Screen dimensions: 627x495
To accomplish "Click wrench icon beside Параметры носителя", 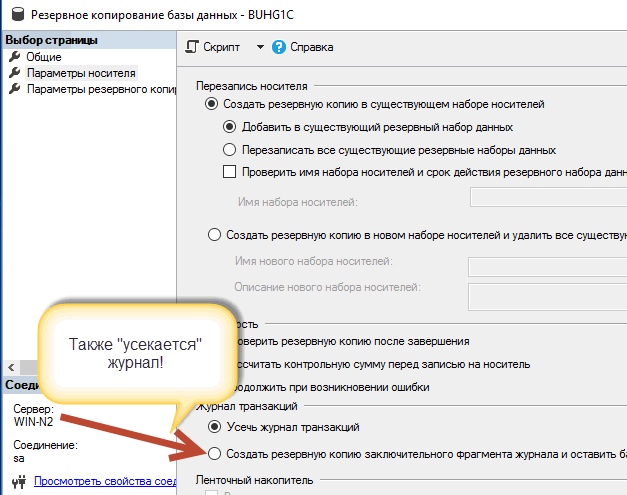I will [x=15, y=73].
